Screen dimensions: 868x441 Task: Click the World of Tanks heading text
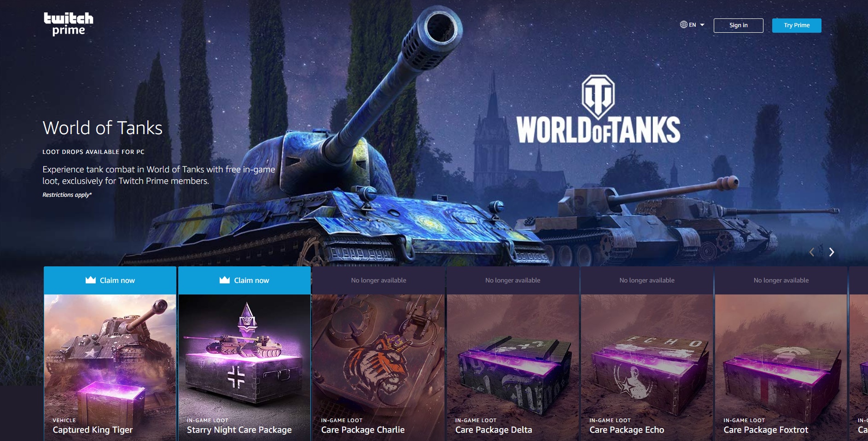point(102,128)
